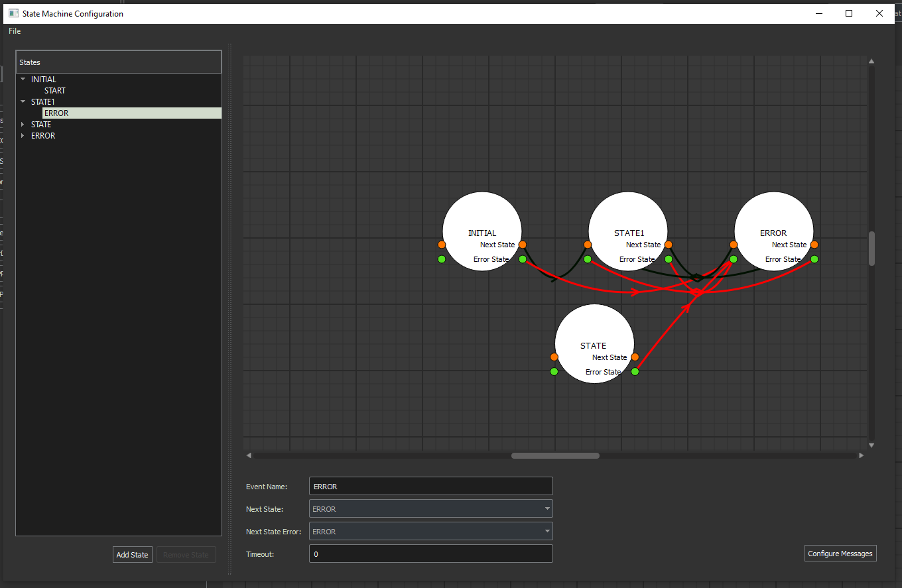
Task: Focus the Timeout input field
Action: [x=430, y=554]
